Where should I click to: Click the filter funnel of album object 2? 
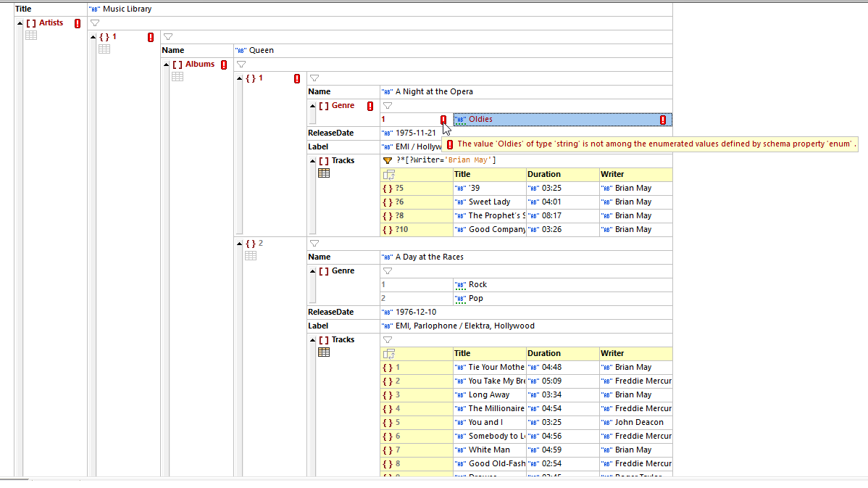tap(314, 244)
